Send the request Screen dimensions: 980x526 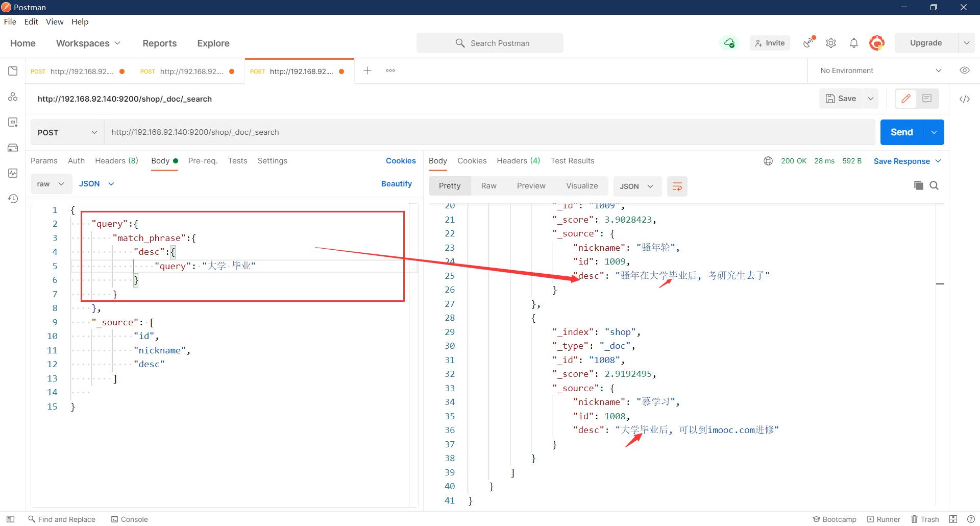coord(902,132)
